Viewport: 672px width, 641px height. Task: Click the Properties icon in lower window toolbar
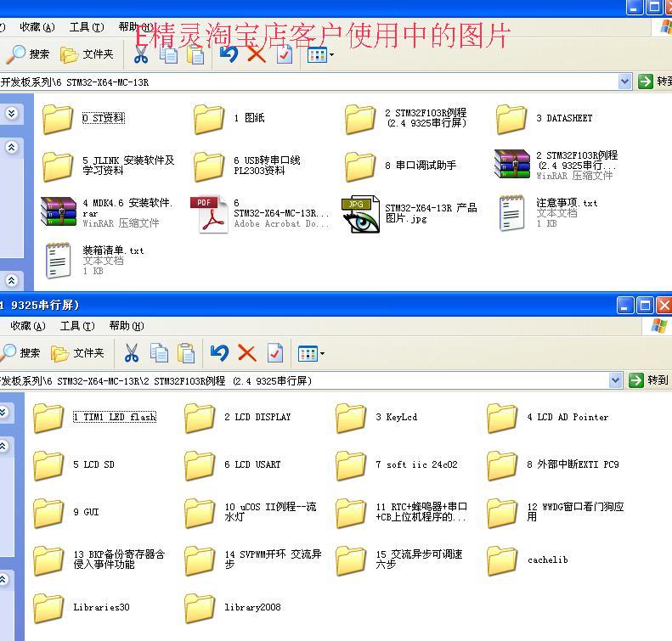(274, 353)
